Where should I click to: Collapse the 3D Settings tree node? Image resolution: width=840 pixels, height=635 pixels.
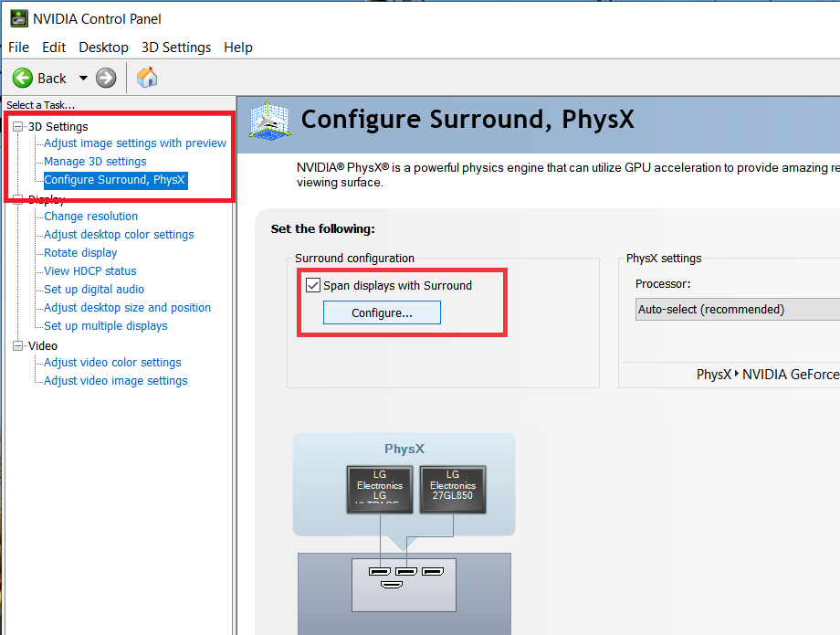18,126
